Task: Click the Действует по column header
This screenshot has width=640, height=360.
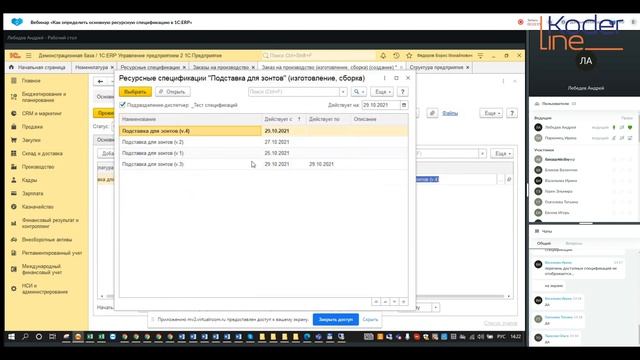Action: pyautogui.click(x=328, y=119)
